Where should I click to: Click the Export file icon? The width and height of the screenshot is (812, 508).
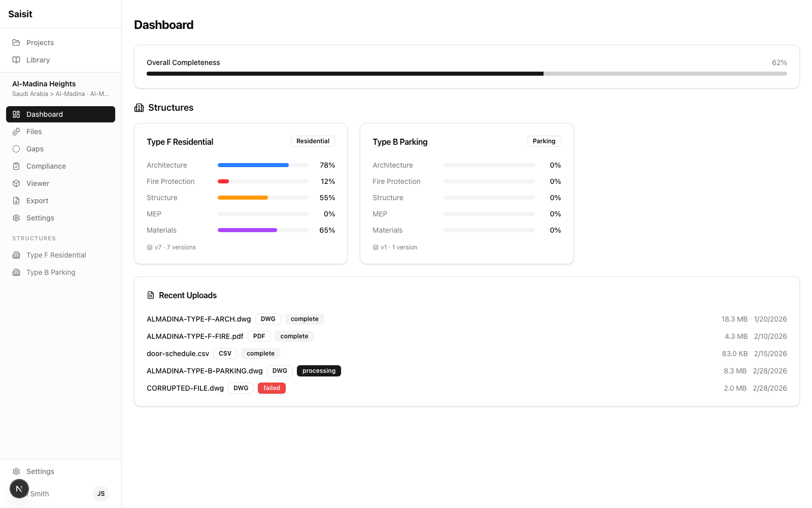[16, 201]
